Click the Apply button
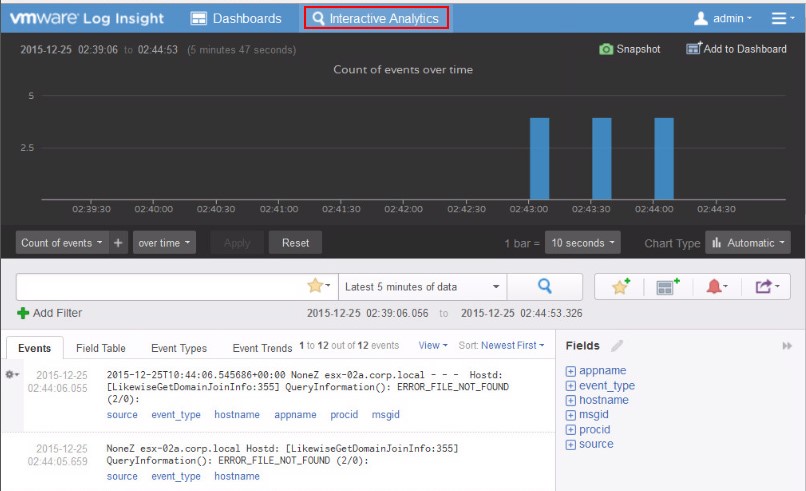This screenshot has height=491, width=806. 237,243
